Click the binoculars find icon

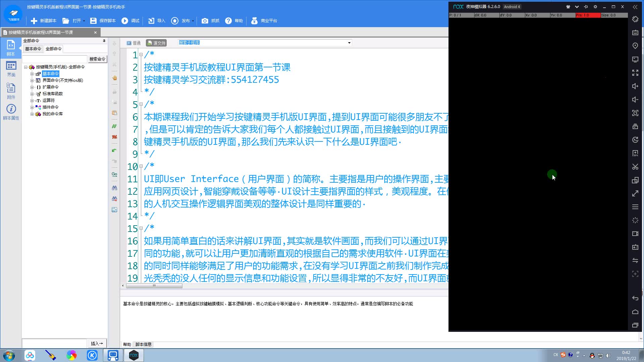pyautogui.click(x=114, y=188)
